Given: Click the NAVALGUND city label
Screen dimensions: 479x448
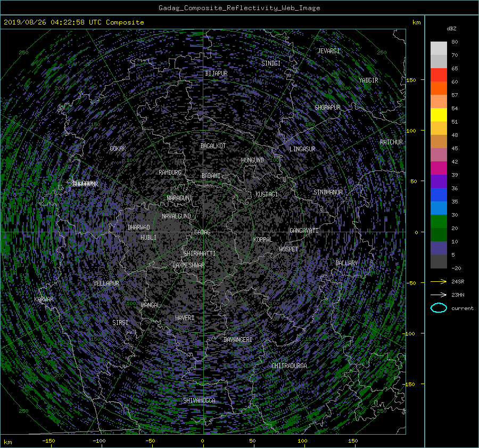Looking at the screenshot, I should point(176,216).
